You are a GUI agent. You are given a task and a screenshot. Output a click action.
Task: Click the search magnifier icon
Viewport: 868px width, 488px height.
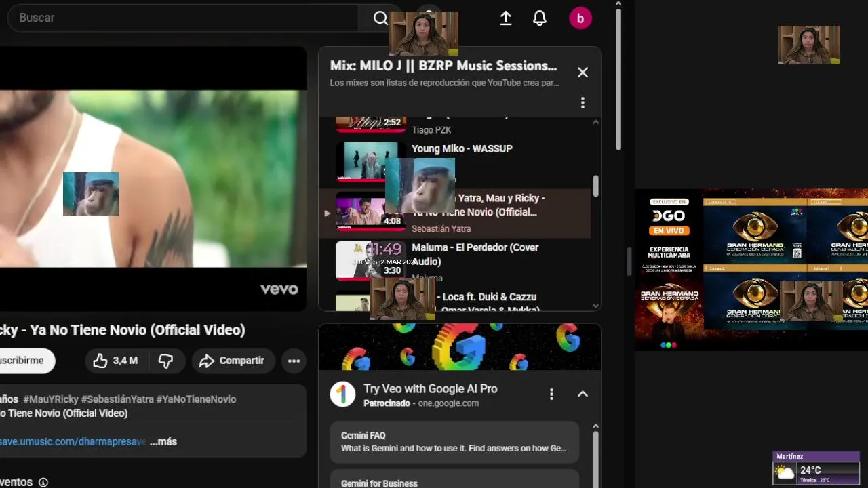(380, 18)
